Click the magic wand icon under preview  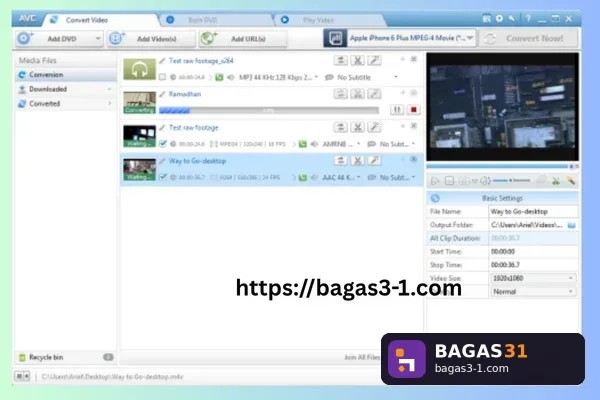click(x=570, y=181)
